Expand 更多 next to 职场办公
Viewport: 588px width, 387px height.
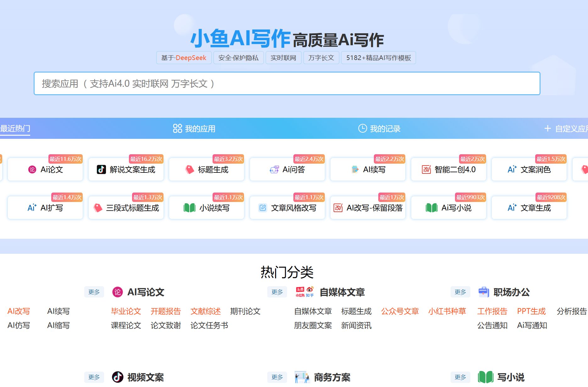point(460,292)
